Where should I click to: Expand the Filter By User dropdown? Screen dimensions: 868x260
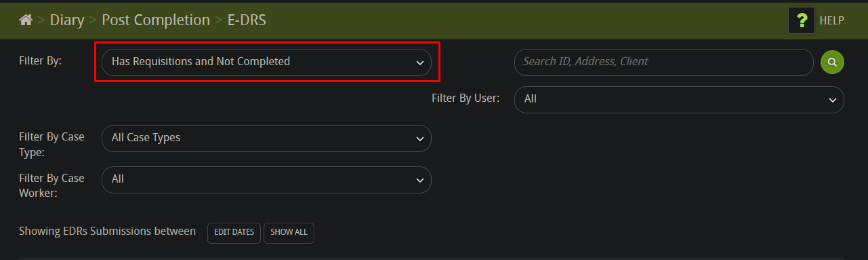[680, 99]
